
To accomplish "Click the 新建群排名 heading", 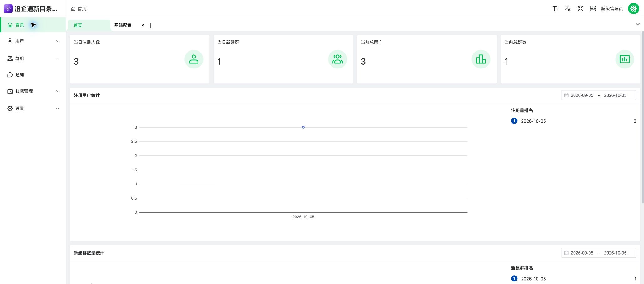I will [x=522, y=268].
